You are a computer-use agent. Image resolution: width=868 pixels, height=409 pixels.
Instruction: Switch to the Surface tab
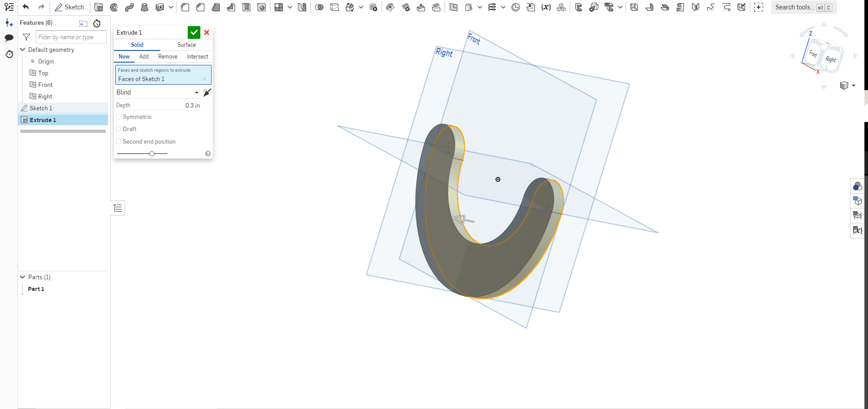tap(186, 45)
